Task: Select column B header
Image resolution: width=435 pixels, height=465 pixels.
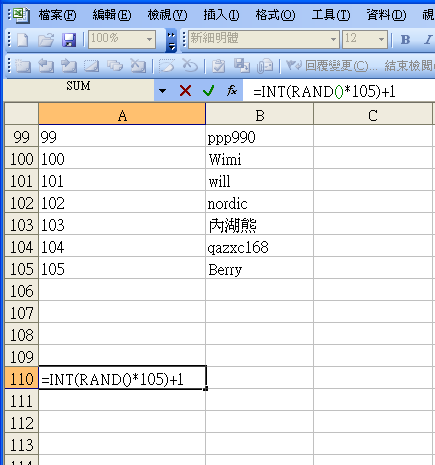Action: click(260, 114)
